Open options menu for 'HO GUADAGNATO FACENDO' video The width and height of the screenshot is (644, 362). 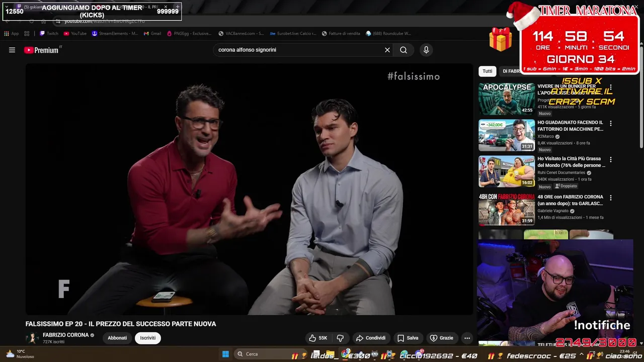click(611, 123)
